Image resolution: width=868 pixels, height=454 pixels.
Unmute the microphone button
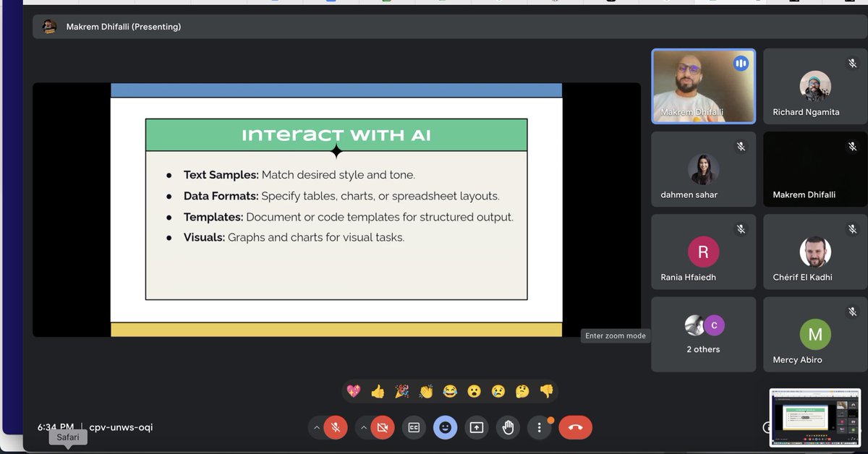click(x=335, y=427)
